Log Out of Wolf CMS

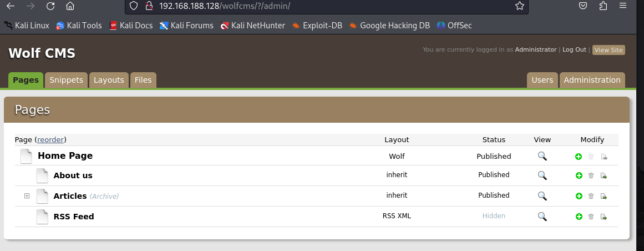tap(574, 49)
